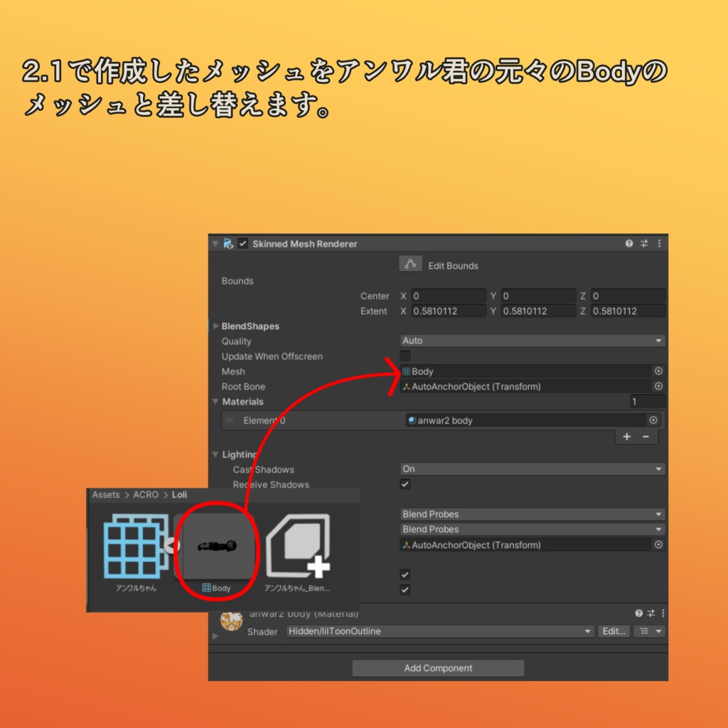
Task: Toggle the lowest checkbox above material section
Action: pos(405,589)
